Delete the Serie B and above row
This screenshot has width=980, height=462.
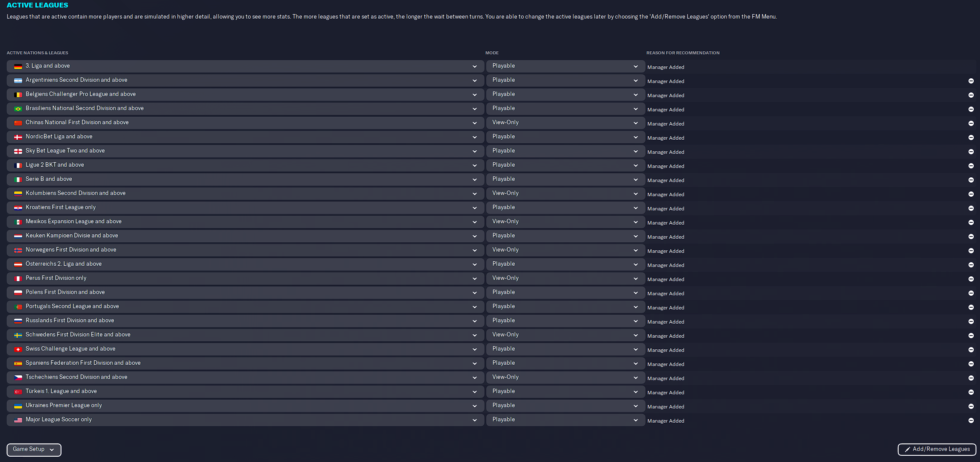(971, 180)
